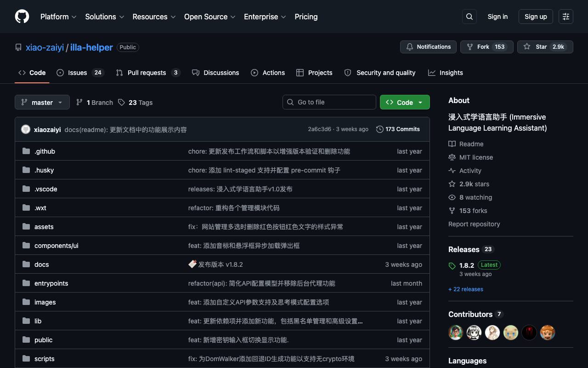Click the search magnifier icon button

pos(469,17)
